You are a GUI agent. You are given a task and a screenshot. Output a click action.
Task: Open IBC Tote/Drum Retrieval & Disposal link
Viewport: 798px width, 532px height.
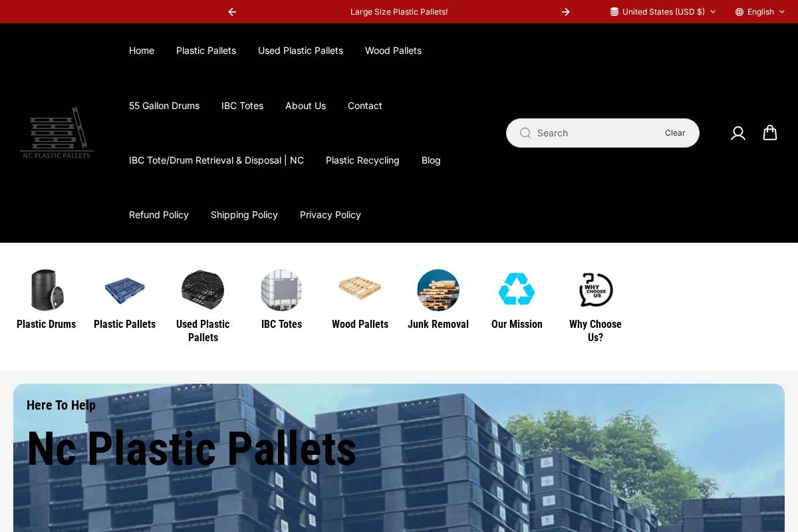point(216,160)
